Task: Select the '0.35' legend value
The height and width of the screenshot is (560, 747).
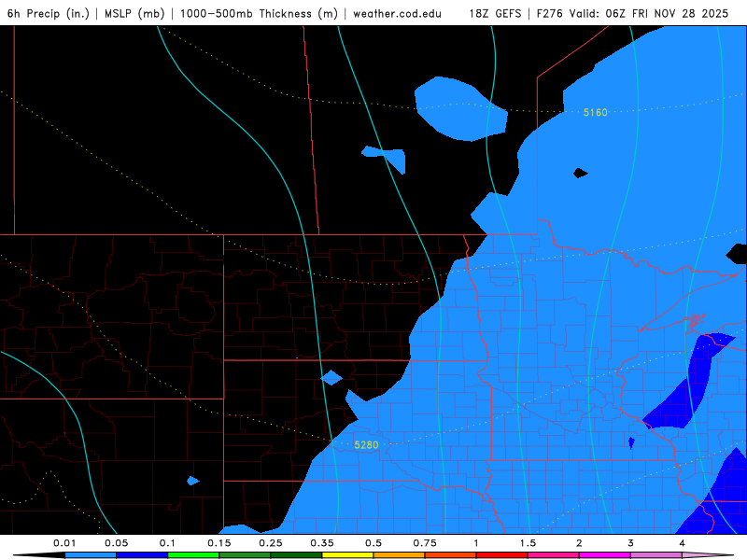Action: [322, 543]
